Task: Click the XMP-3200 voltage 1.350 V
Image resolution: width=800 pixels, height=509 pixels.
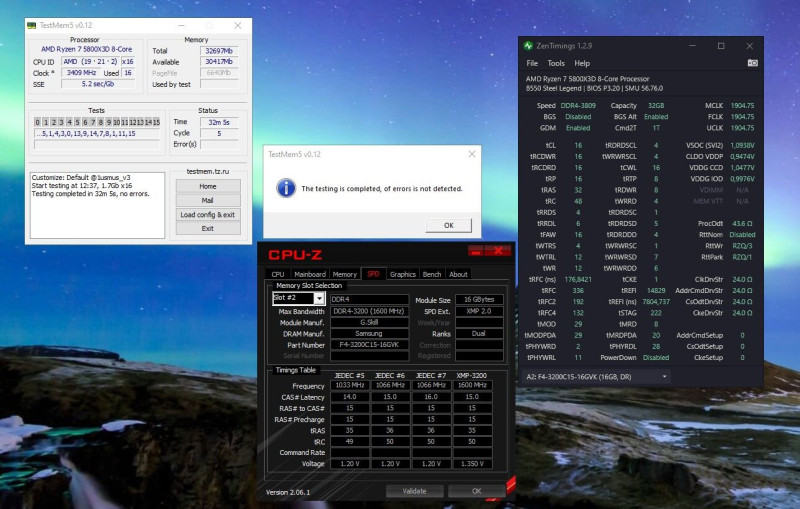Action: (472, 464)
